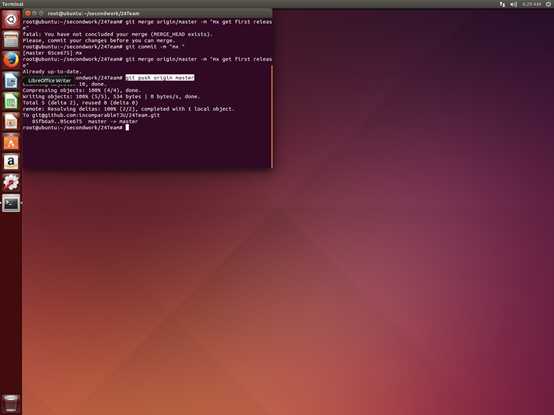Click the terminal cursor at last prompt
This screenshot has height=415, width=554.
[x=127, y=128]
